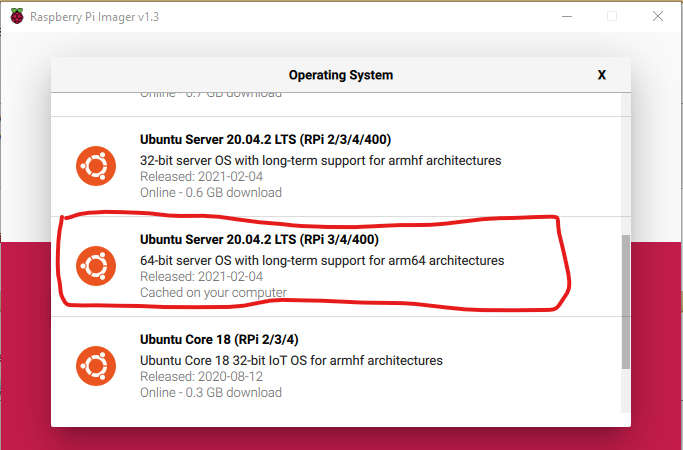
Task: Click "Online - 0.6 GB download" text
Action: click(211, 192)
